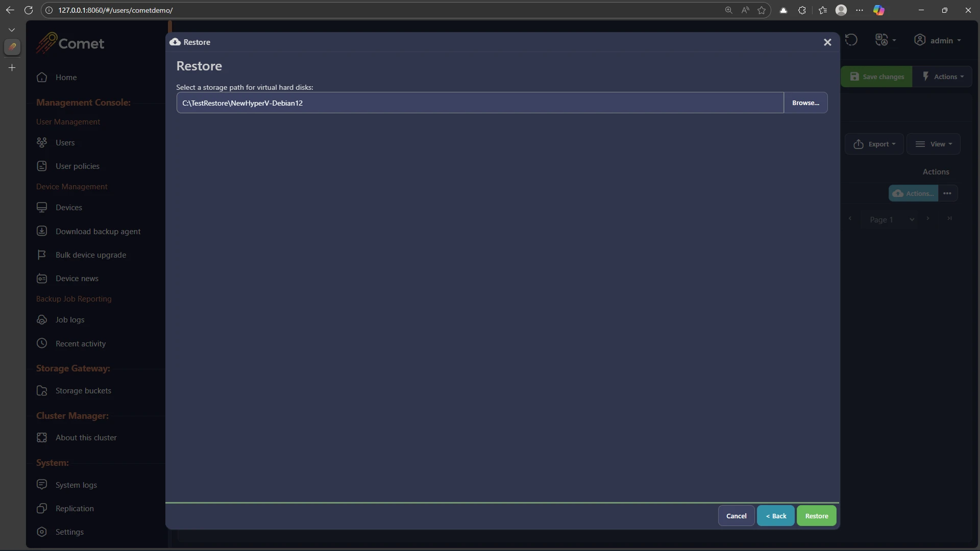Cancel the Restore dialog
The width and height of the screenshot is (980, 551).
[x=736, y=516]
